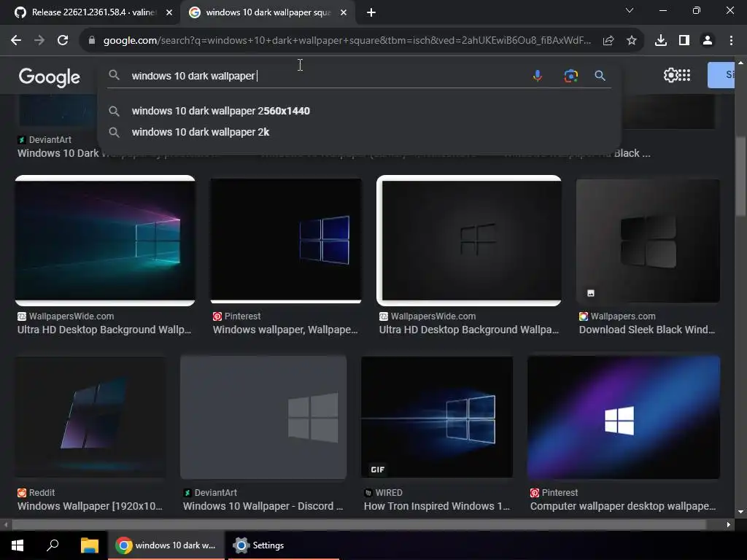Open the Google apps grid icon
Image resolution: width=747 pixels, height=560 pixels.
(684, 75)
